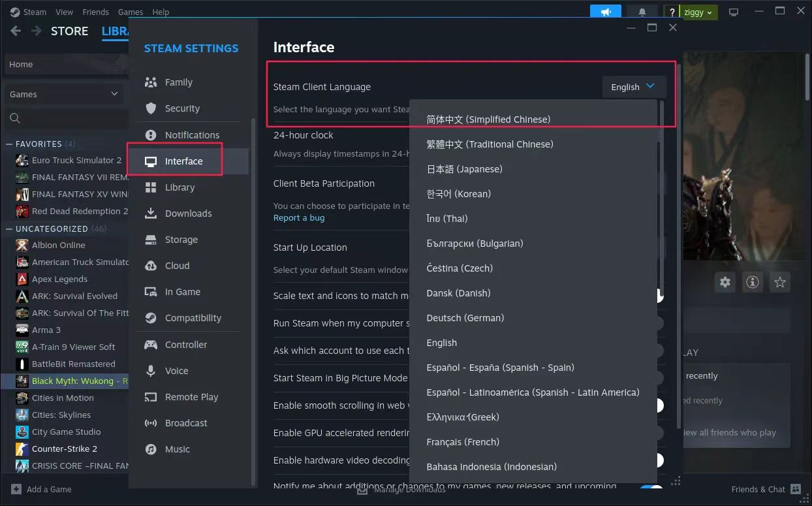Image resolution: width=812 pixels, height=506 pixels.
Task: Open the Music note settings icon
Action: 151,449
